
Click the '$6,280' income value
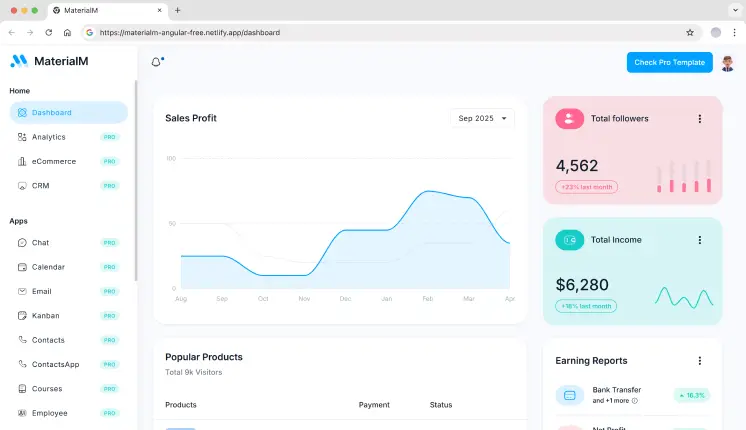coord(582,284)
